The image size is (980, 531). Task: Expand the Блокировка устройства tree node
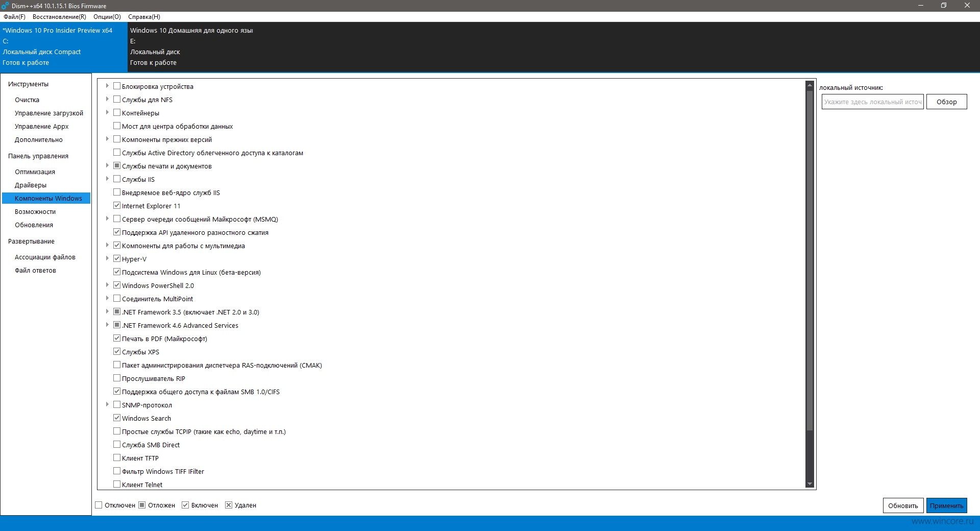pyautogui.click(x=107, y=86)
